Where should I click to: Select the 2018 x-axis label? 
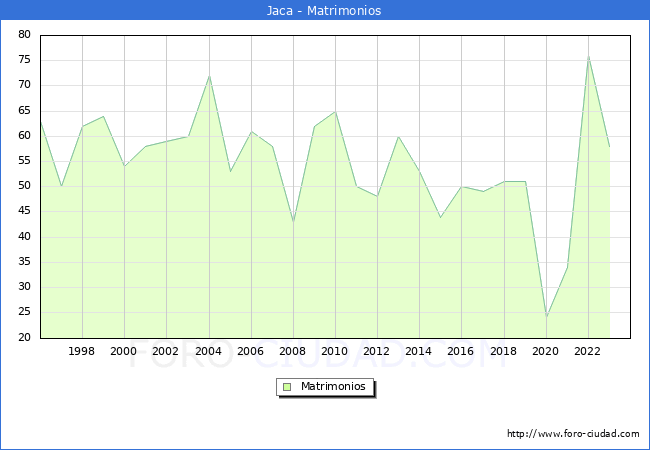tap(504, 352)
